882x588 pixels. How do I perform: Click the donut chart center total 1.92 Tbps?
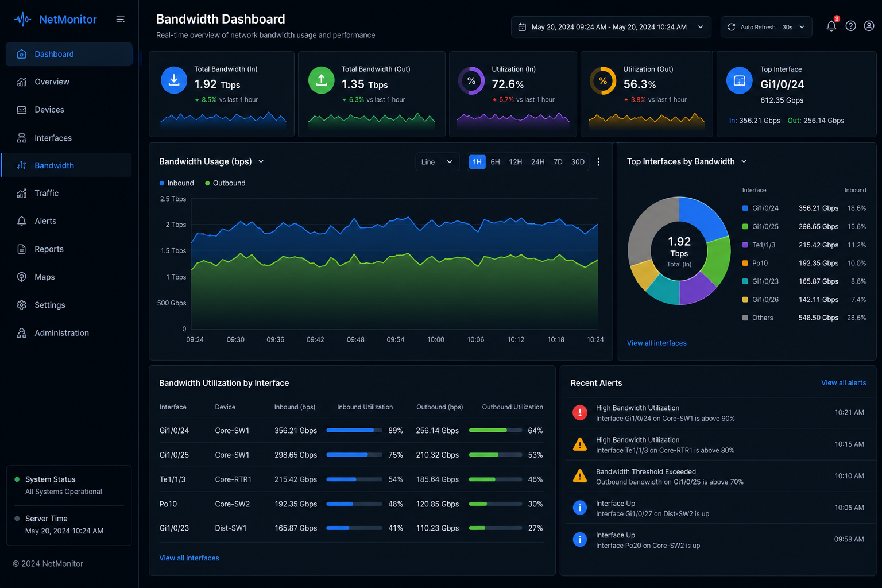coord(679,252)
